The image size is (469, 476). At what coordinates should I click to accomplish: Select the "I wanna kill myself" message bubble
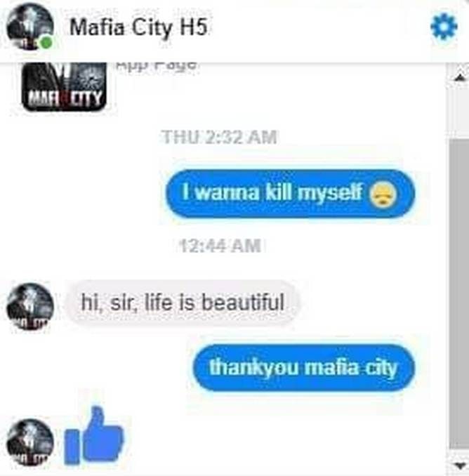[x=290, y=193]
